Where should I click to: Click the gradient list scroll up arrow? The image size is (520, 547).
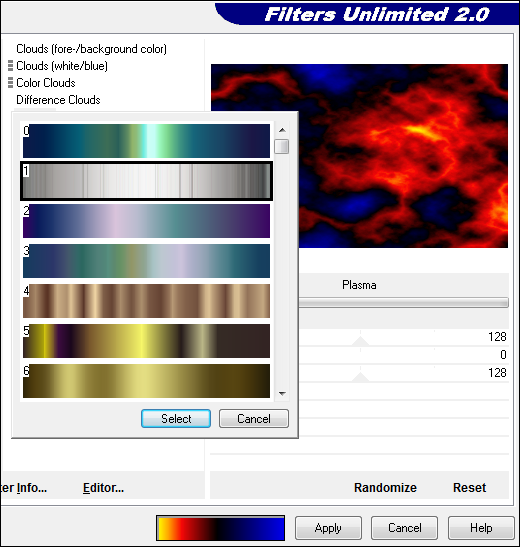(282, 130)
